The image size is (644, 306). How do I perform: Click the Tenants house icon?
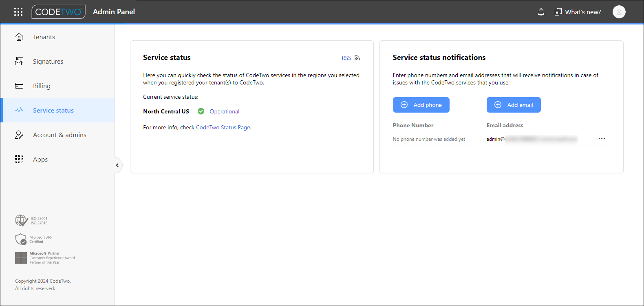(x=19, y=37)
